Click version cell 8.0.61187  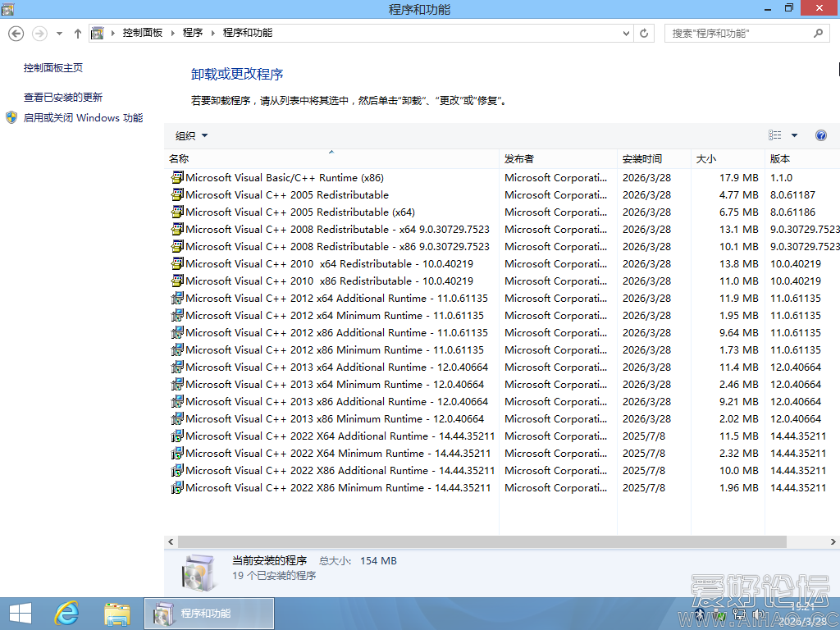pos(793,194)
